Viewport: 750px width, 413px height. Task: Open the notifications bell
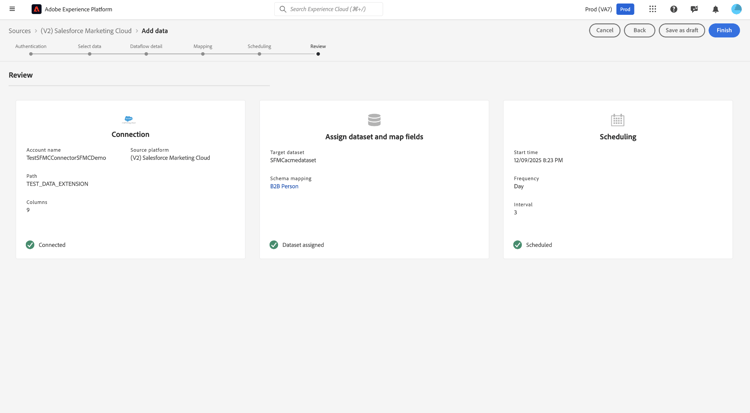pos(716,9)
